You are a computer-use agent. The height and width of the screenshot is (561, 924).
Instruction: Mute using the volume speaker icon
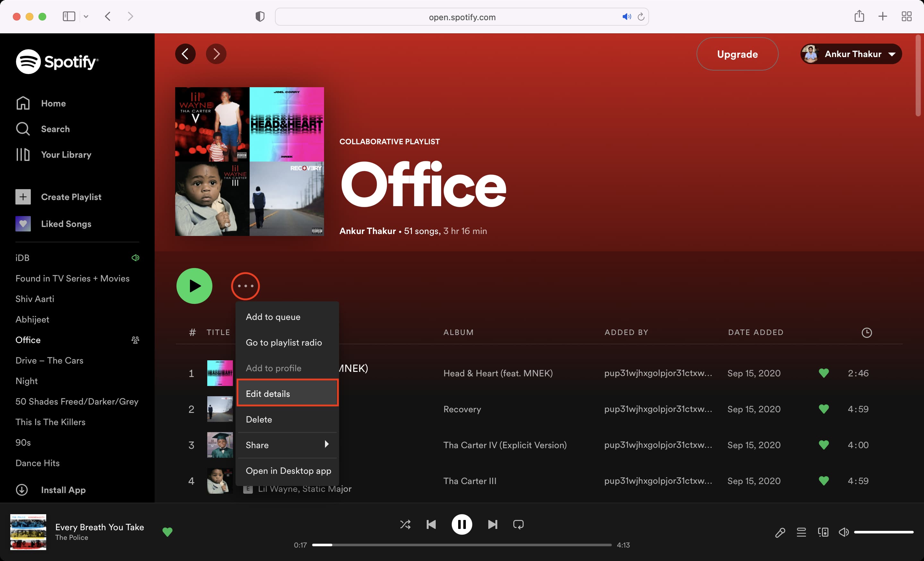844,532
